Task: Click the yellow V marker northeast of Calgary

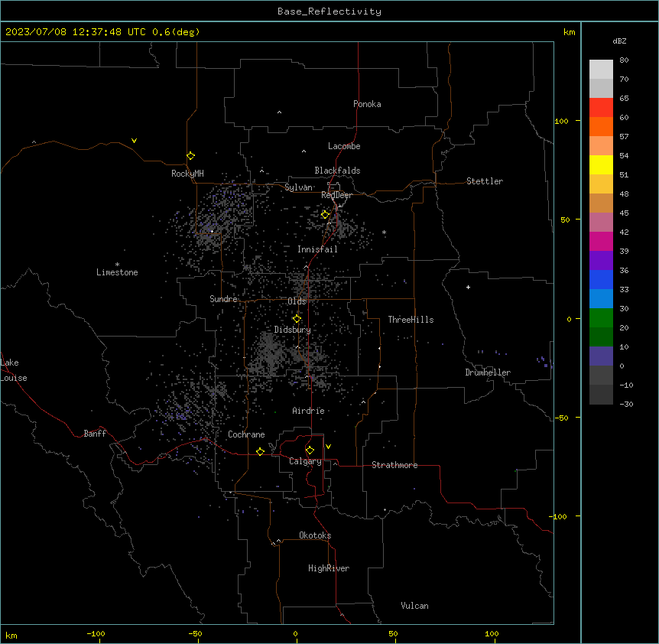Action: tap(328, 447)
